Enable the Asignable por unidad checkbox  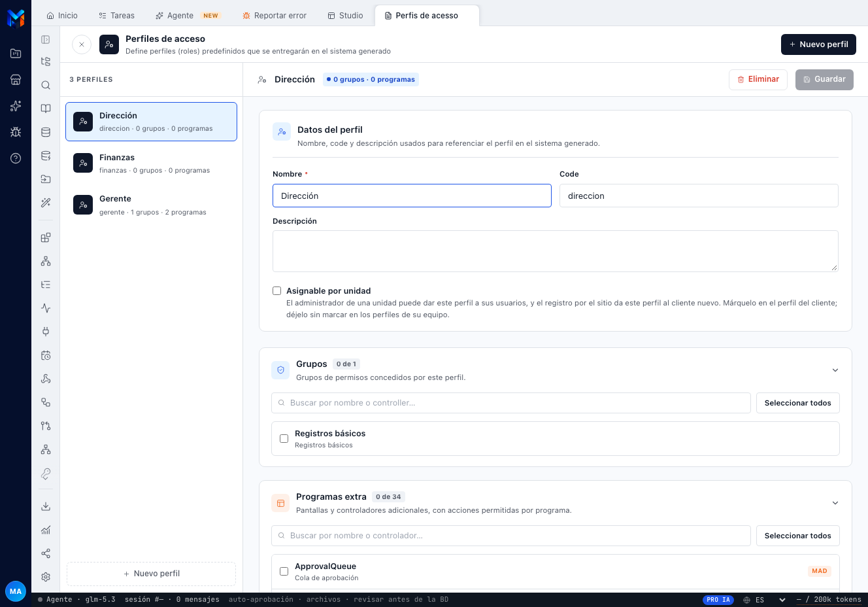277,291
